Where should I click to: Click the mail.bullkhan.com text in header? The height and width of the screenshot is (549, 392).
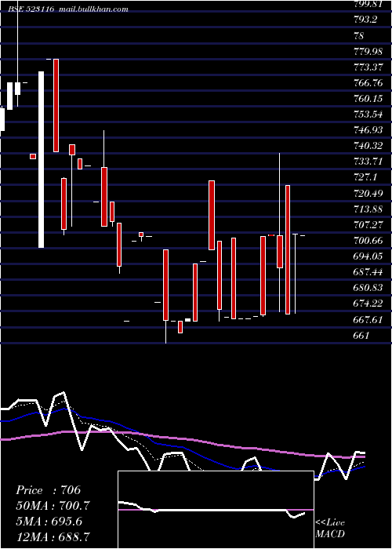[x=93, y=9]
